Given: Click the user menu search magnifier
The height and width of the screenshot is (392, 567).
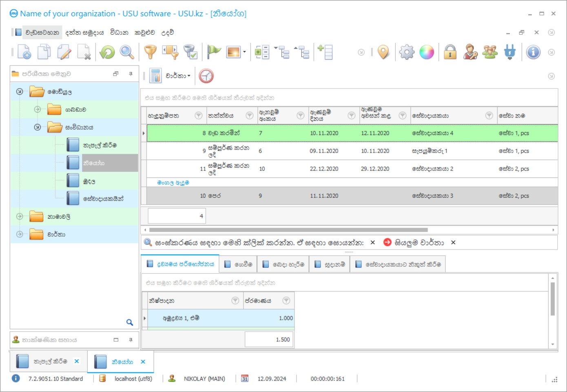Looking at the screenshot, I should click(x=130, y=322).
